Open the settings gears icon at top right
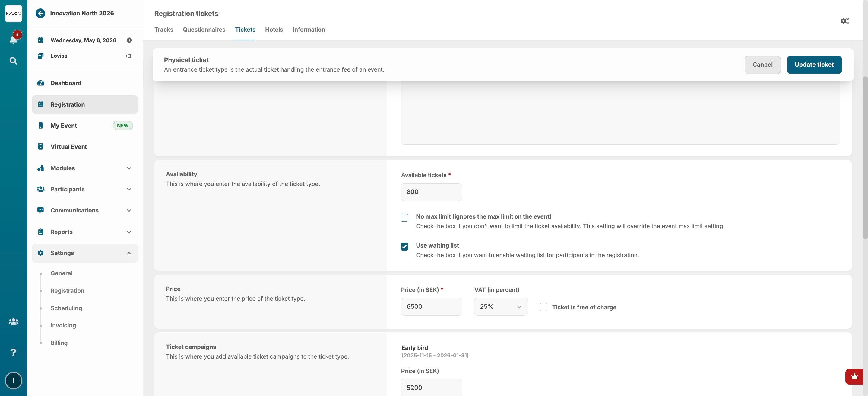868x396 pixels. point(844,21)
